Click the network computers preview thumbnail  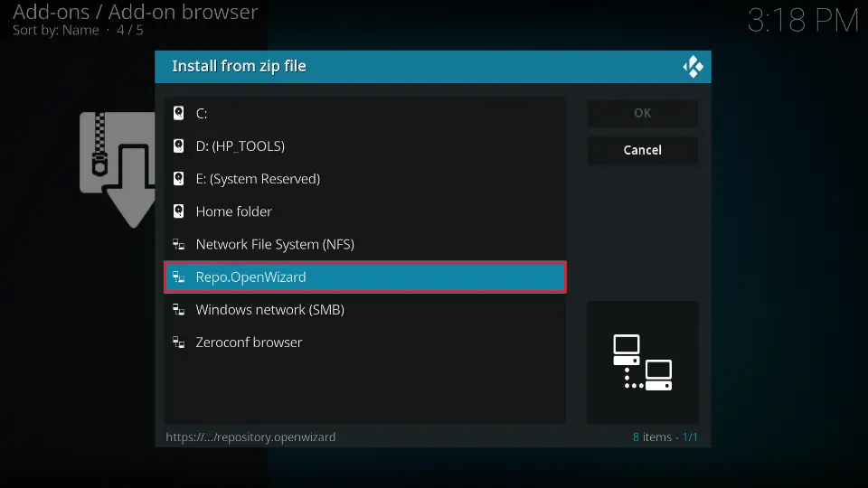(x=642, y=362)
